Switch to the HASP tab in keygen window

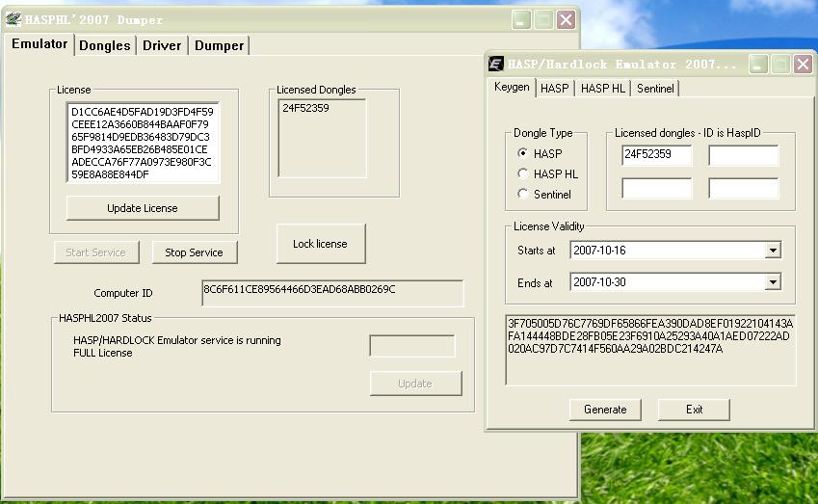555,88
